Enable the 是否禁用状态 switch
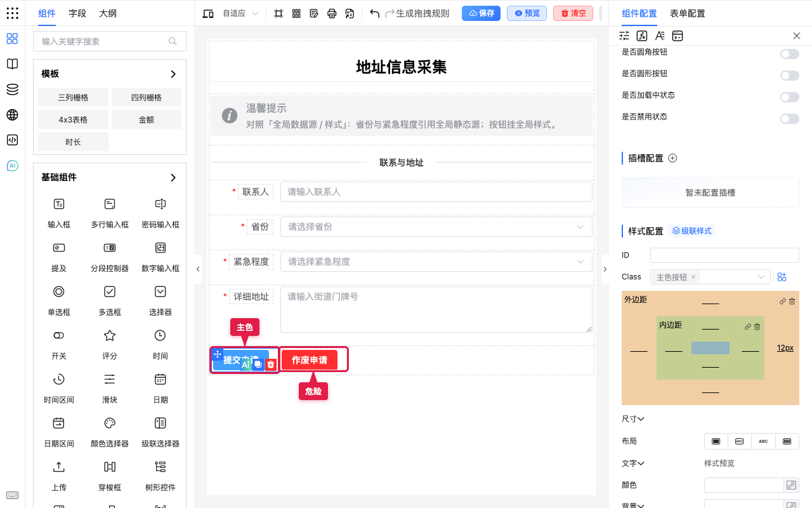 click(x=790, y=119)
